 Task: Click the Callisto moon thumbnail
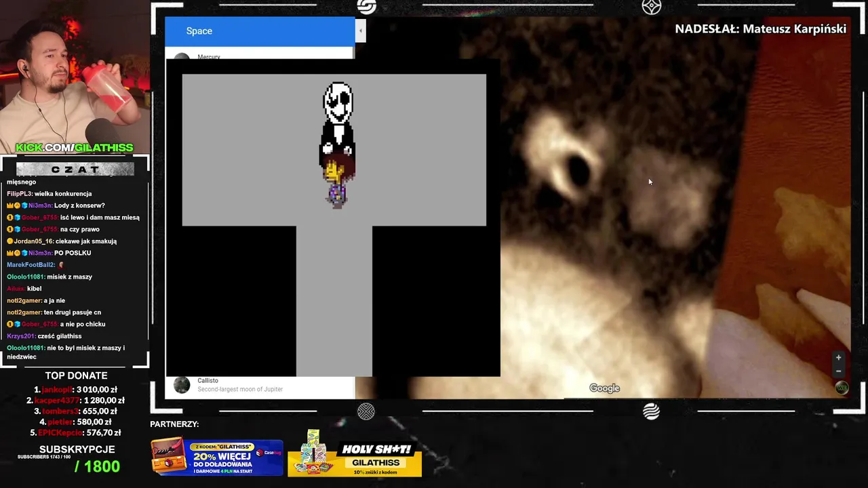tap(182, 385)
